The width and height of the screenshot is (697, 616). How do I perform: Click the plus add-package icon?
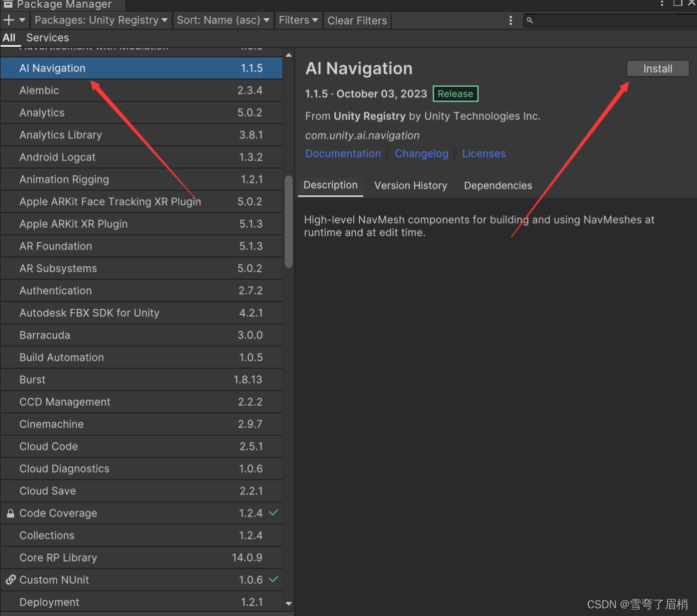(x=8, y=20)
